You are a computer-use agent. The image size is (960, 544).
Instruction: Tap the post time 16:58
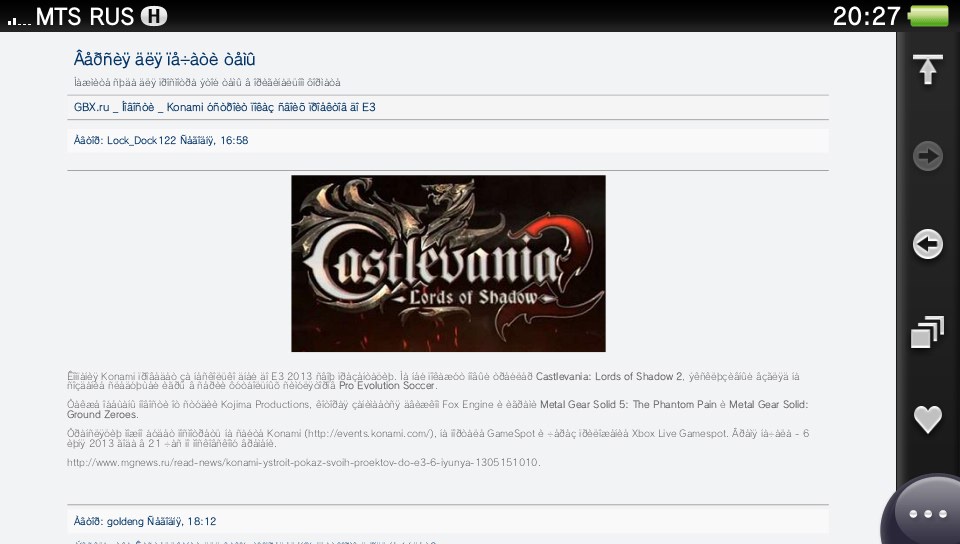click(234, 140)
